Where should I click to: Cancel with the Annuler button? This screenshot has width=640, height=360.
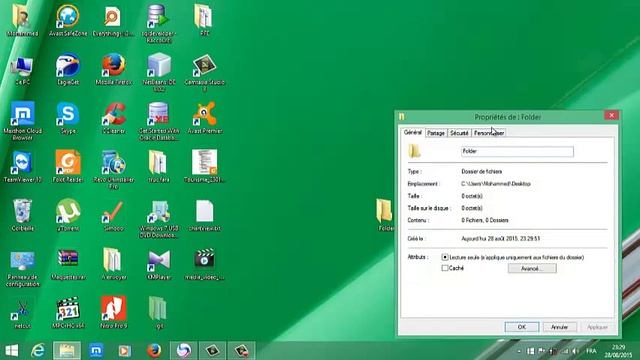[559, 327]
